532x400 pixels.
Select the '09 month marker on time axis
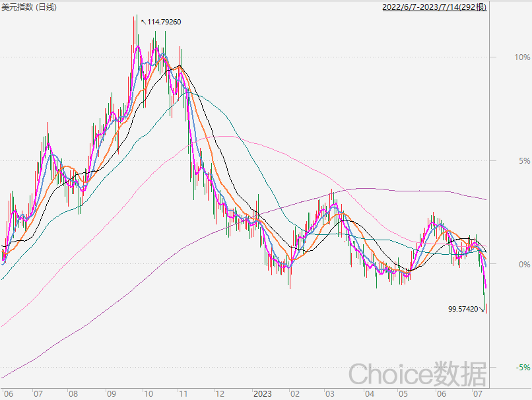tap(110, 393)
